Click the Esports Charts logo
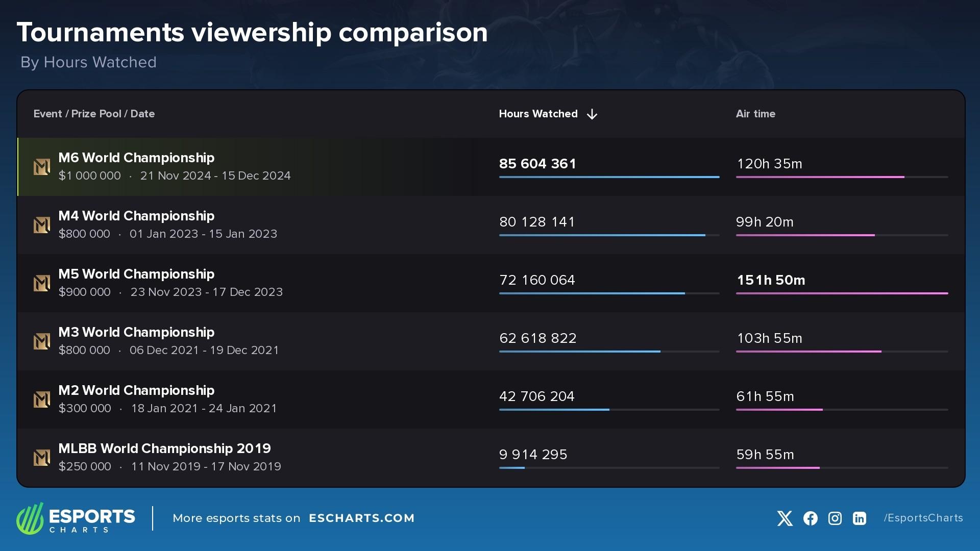The width and height of the screenshot is (980, 551). 76,518
